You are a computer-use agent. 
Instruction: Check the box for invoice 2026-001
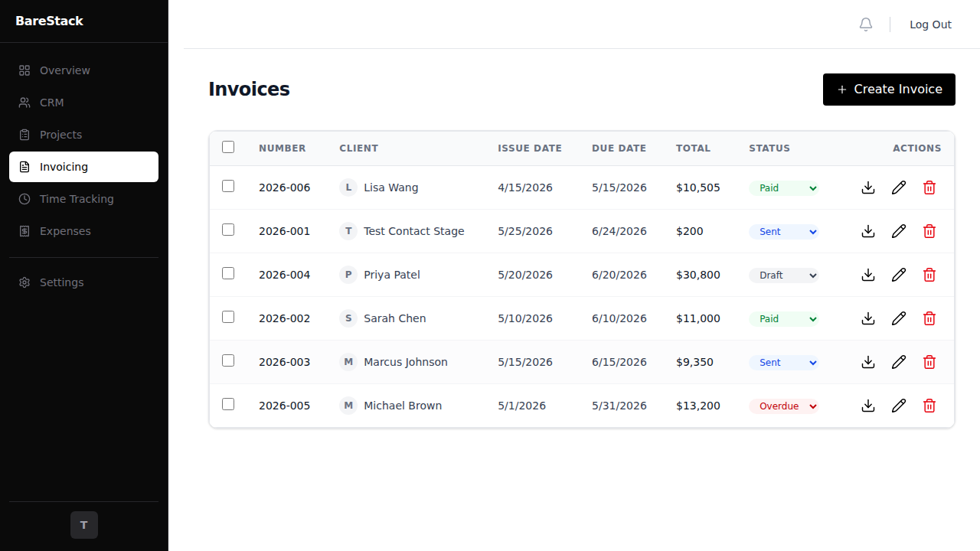click(x=228, y=230)
